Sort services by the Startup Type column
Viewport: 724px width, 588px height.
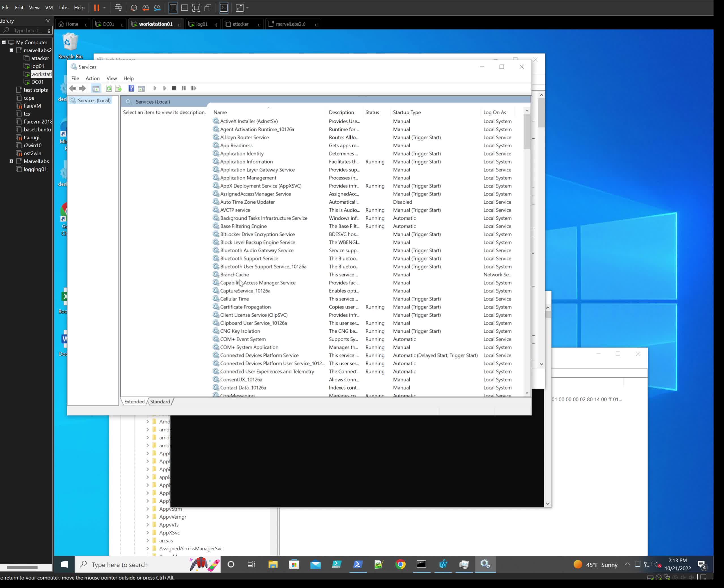click(407, 112)
